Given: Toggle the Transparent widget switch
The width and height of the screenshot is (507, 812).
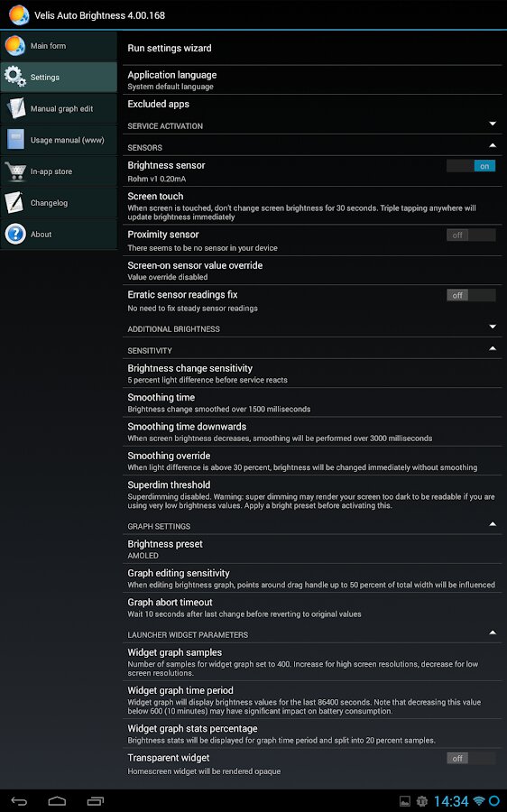Looking at the screenshot, I should [x=471, y=758].
